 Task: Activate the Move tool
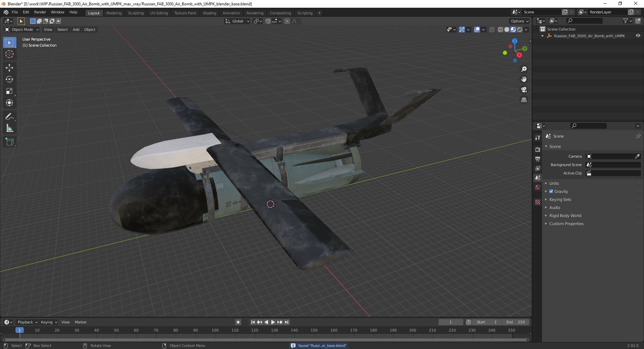pos(9,67)
